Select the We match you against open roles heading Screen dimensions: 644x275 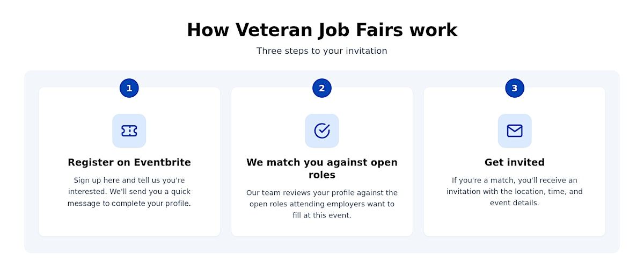tap(322, 169)
